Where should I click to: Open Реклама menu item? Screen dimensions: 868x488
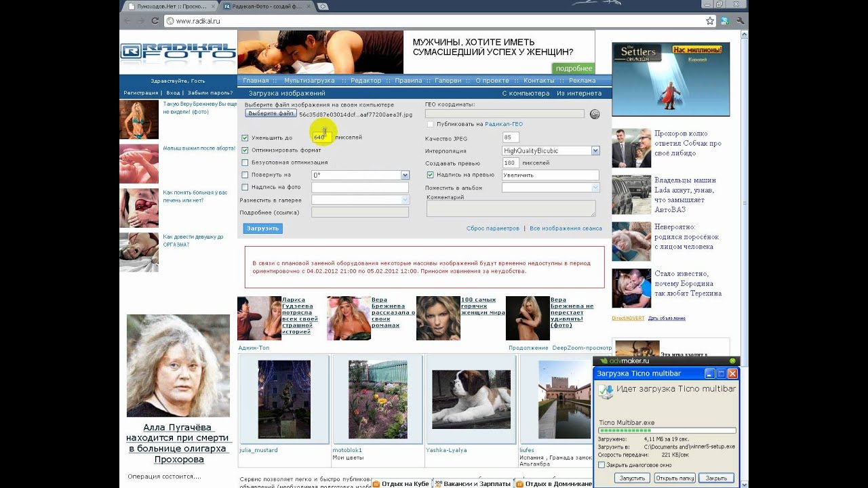(582, 80)
